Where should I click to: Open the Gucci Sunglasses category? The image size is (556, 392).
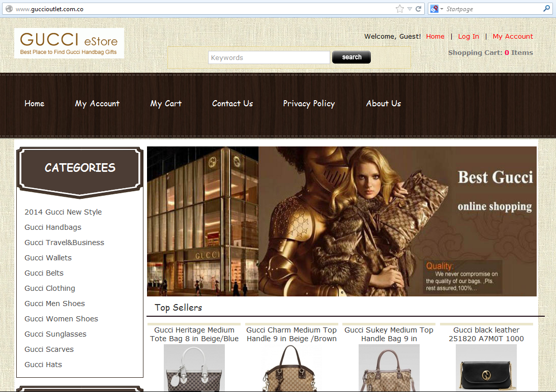pos(55,334)
